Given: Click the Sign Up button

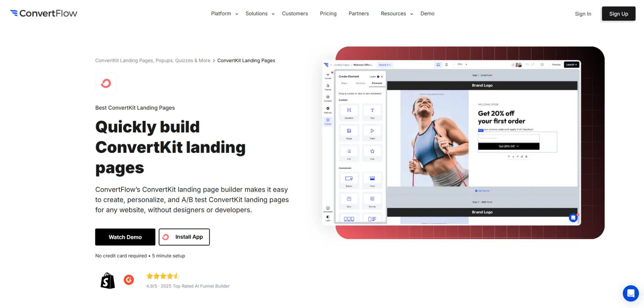Looking at the screenshot, I should pos(619,14).
